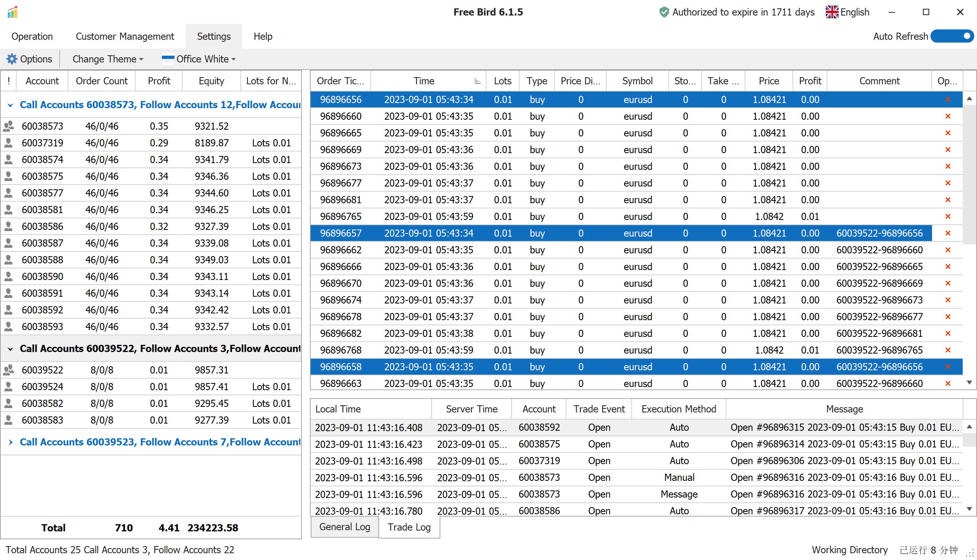Click the user icon for account 60037319
The height and width of the screenshot is (560, 977).
(x=8, y=143)
